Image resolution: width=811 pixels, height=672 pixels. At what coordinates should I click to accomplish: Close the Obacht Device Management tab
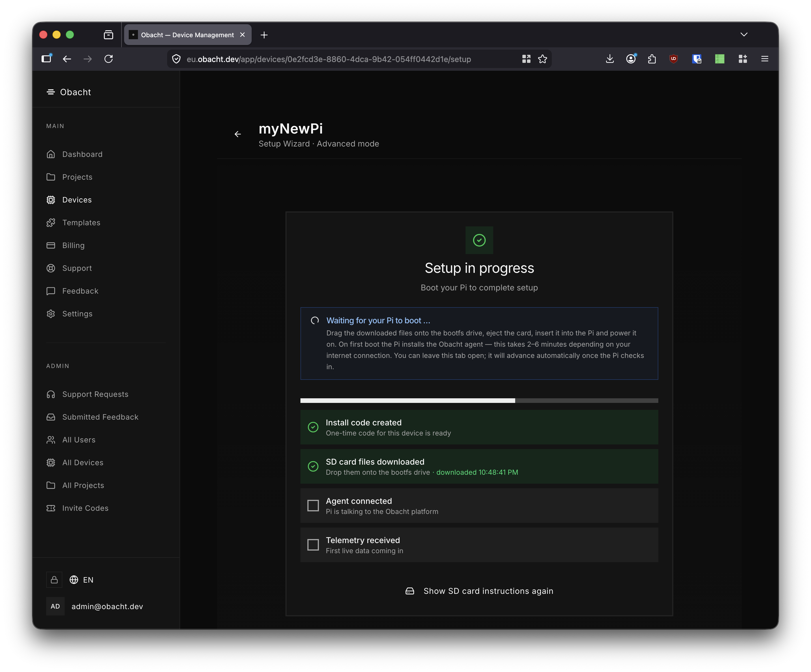point(242,35)
